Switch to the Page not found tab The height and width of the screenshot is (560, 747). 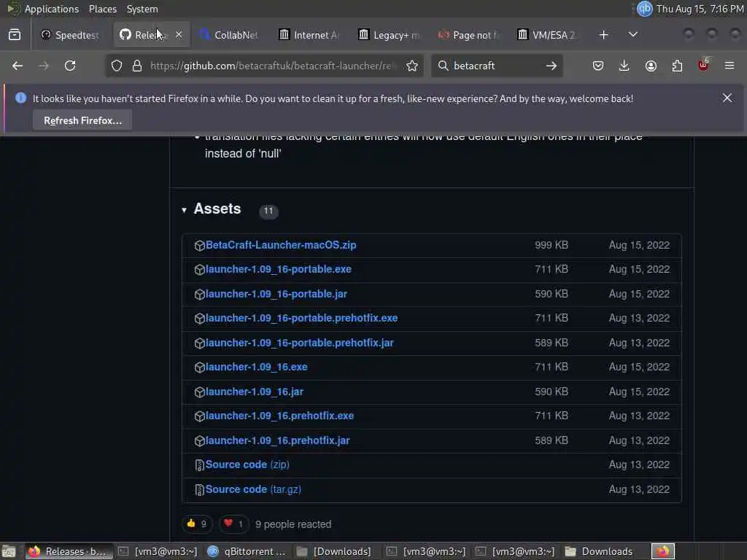point(469,35)
